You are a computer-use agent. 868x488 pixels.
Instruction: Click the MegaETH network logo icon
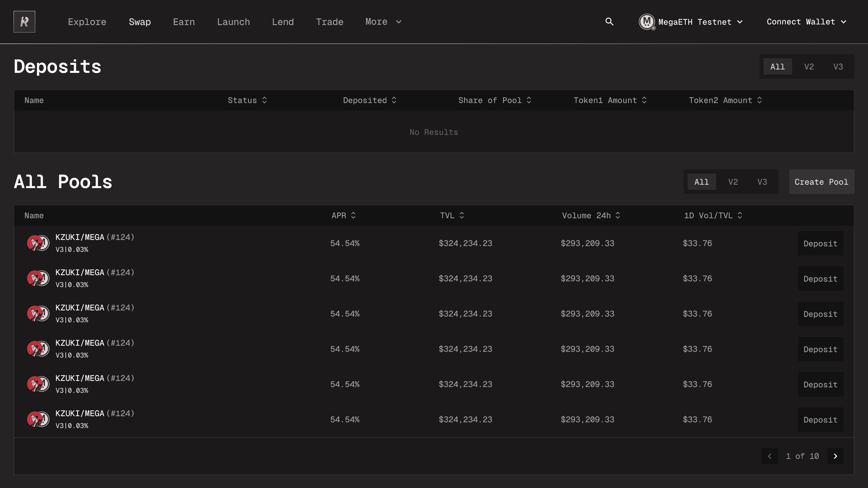tap(647, 22)
